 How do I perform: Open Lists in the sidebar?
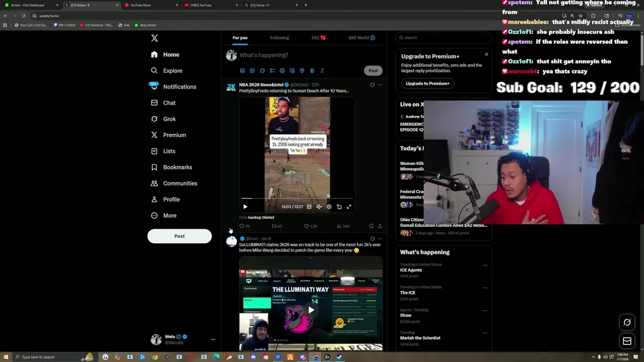tap(163, 151)
